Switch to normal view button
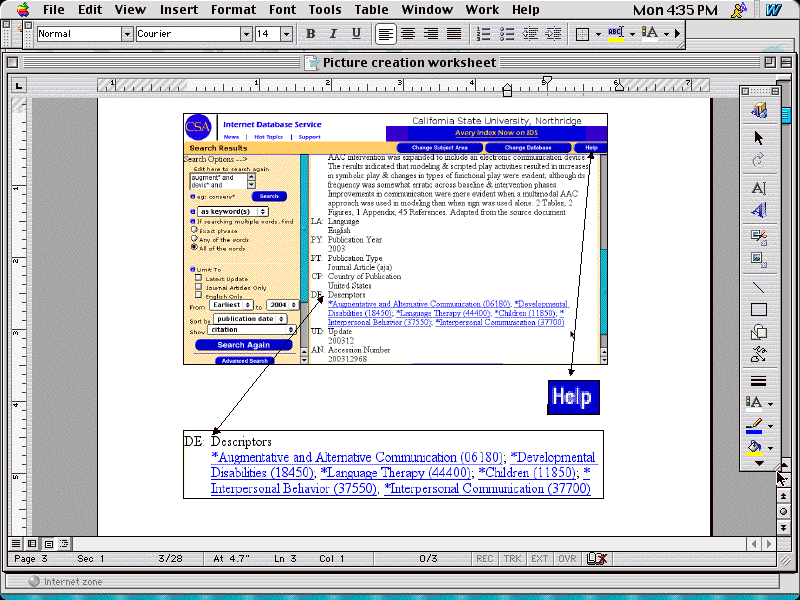 (16, 544)
